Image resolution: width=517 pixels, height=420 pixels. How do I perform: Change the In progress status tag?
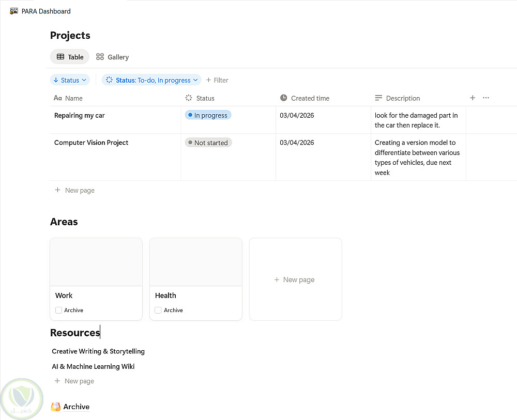point(208,115)
